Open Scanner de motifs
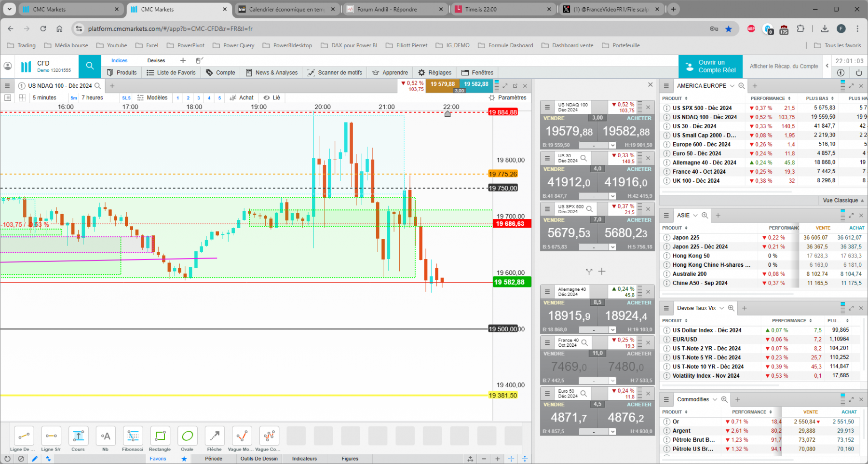The image size is (868, 464). point(335,72)
